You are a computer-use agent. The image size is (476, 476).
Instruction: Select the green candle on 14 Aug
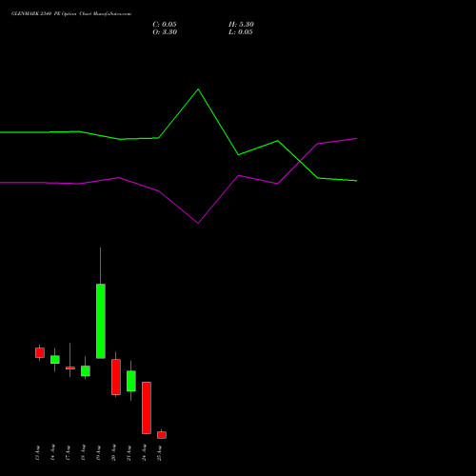55,360
